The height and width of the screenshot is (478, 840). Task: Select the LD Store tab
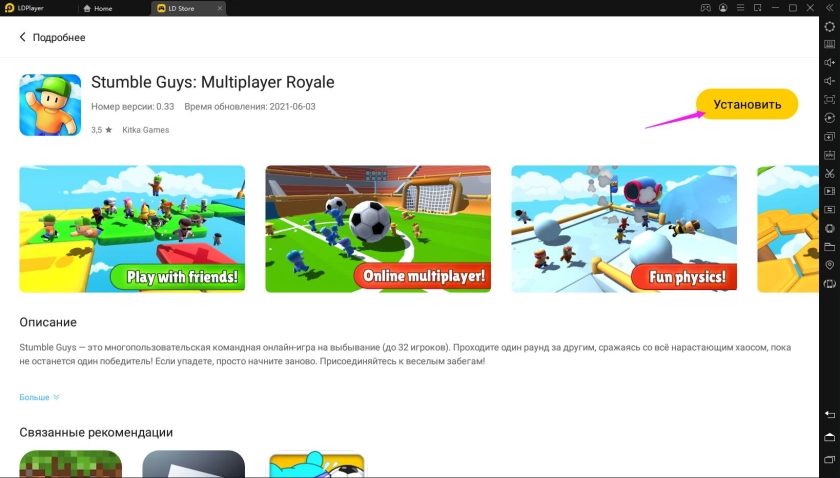(x=182, y=9)
